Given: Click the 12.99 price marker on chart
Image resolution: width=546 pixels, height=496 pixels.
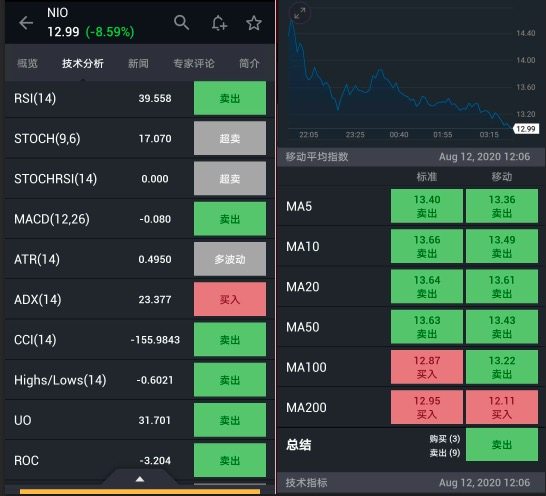Looking at the screenshot, I should click(x=526, y=129).
